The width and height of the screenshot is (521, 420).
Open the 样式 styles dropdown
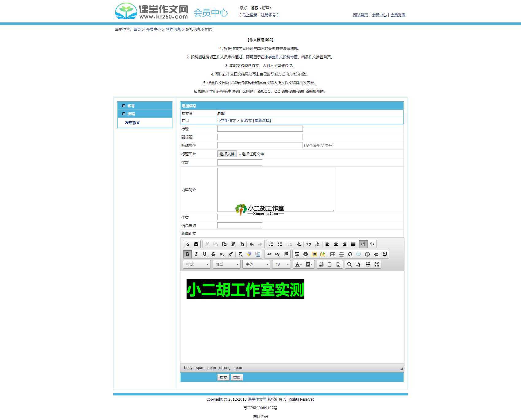197,265
